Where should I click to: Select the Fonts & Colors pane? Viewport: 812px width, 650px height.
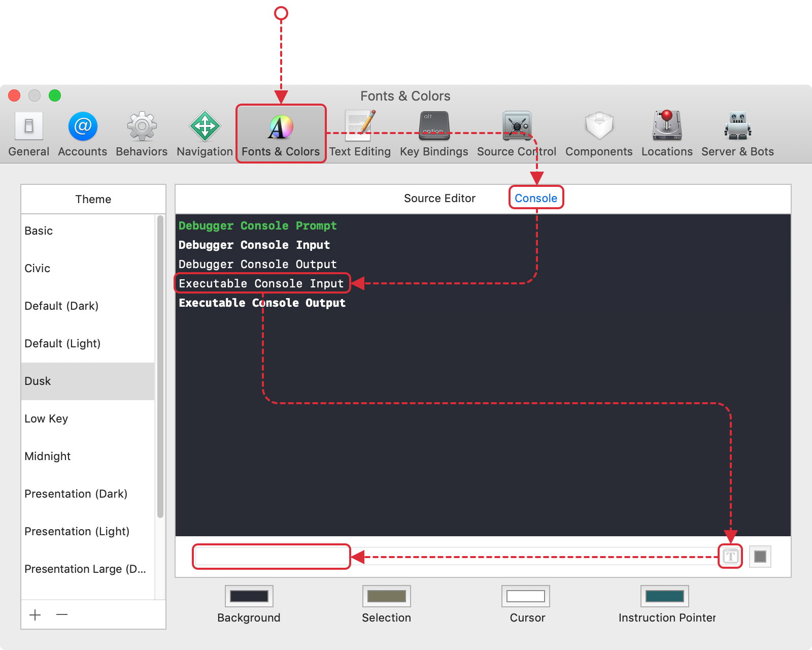(x=281, y=135)
